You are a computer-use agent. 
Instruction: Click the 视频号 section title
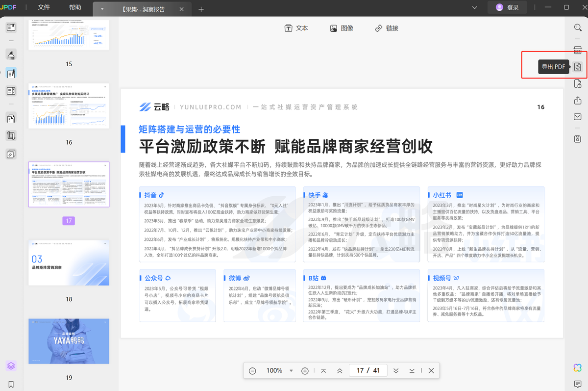[x=442, y=278]
